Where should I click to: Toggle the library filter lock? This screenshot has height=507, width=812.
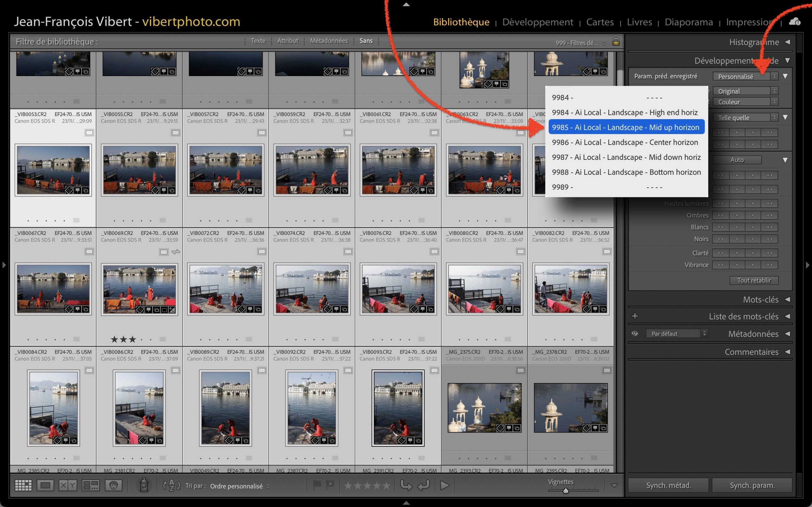(x=616, y=42)
